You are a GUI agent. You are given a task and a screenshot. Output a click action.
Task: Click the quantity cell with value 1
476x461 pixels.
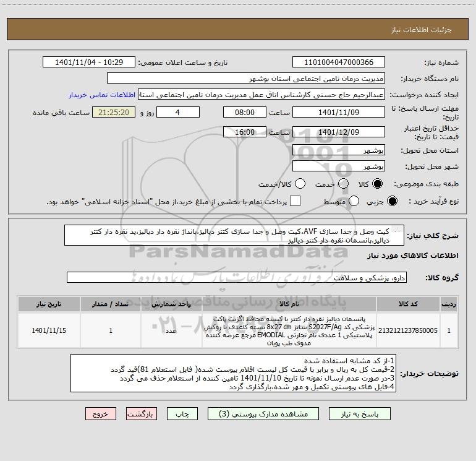point(111,330)
